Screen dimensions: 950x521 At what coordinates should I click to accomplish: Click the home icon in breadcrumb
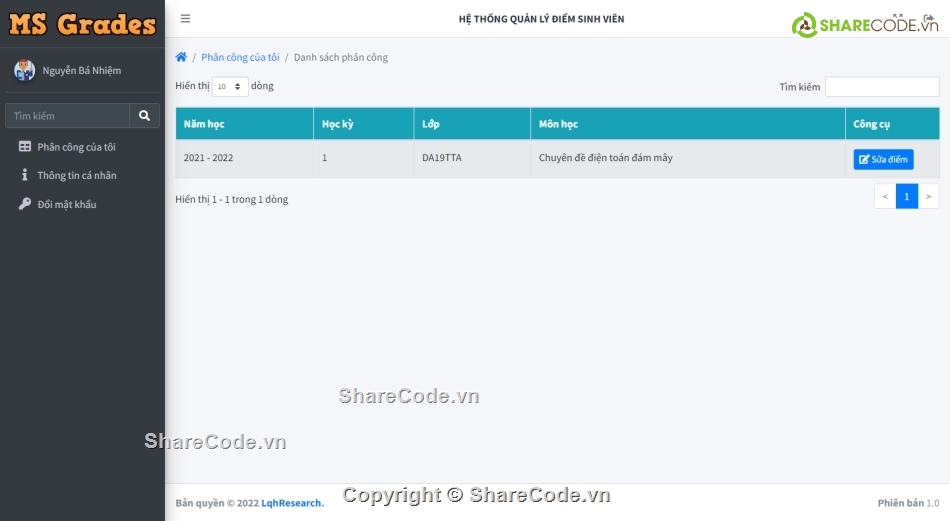[x=181, y=58]
